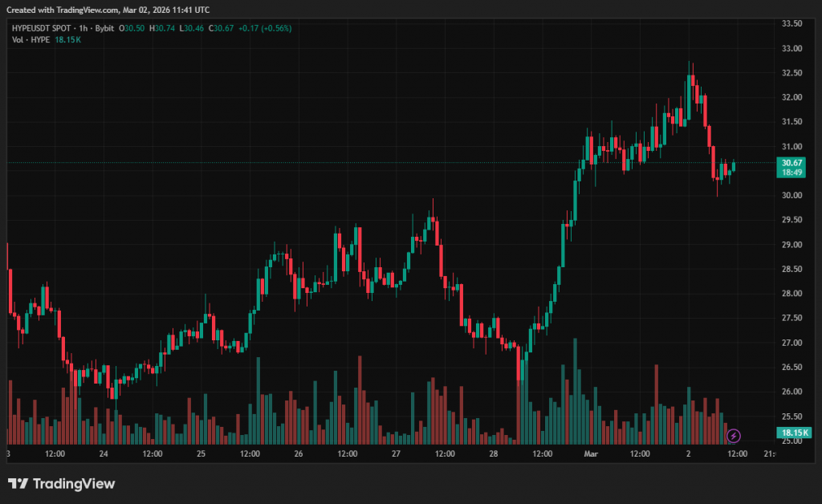822x504 pixels.
Task: Click the 24 date marker on time axis
Action: click(x=104, y=454)
